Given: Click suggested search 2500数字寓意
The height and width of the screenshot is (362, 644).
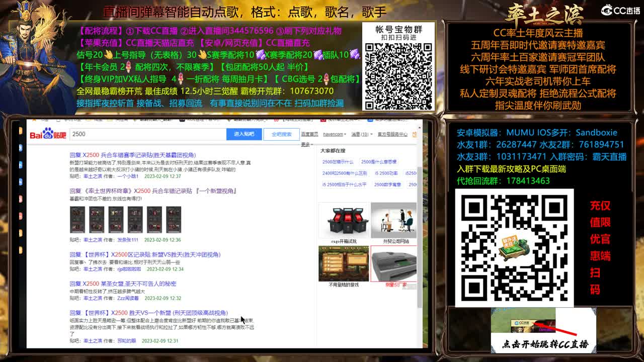Looking at the screenshot, I should [387, 185].
